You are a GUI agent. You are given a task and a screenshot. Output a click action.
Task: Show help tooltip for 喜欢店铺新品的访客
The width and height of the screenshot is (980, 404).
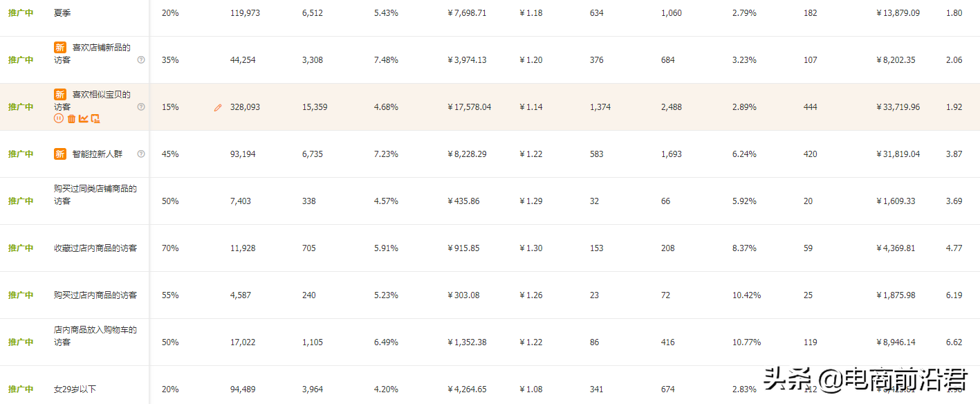click(x=141, y=59)
